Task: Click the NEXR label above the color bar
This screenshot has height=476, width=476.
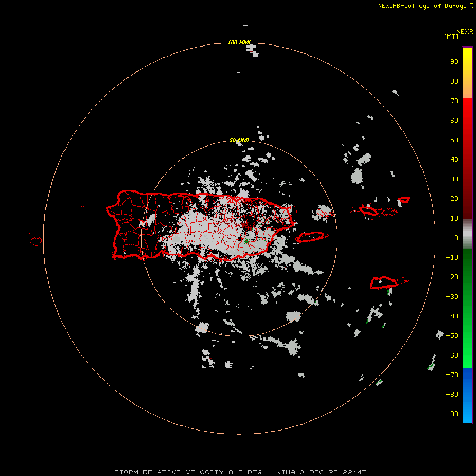Action: 465,32
